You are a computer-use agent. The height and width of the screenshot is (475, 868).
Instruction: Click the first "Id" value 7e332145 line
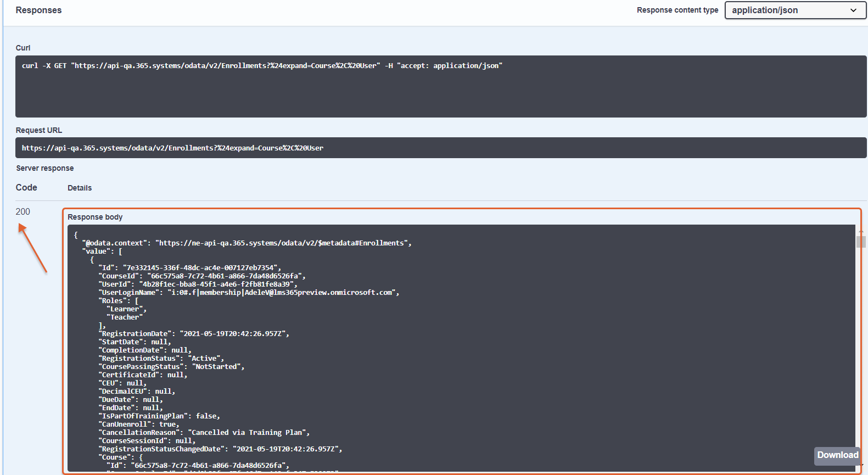click(189, 268)
